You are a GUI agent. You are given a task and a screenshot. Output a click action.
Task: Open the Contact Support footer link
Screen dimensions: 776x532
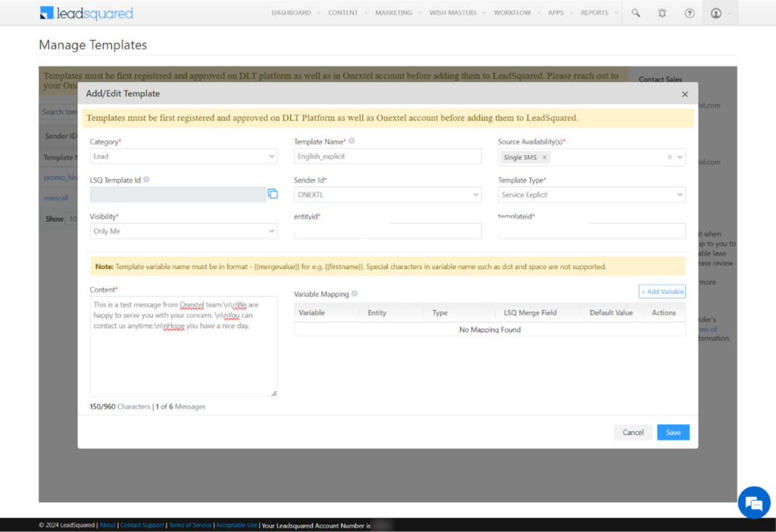pyautogui.click(x=142, y=525)
